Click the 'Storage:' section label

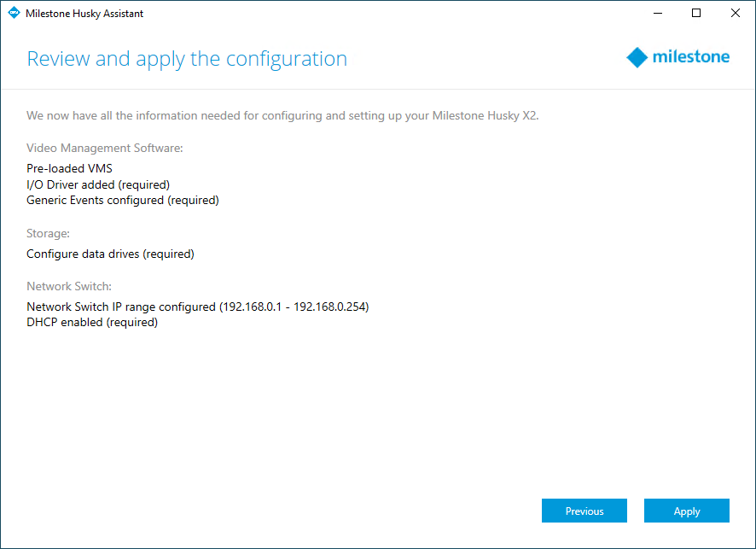click(48, 233)
